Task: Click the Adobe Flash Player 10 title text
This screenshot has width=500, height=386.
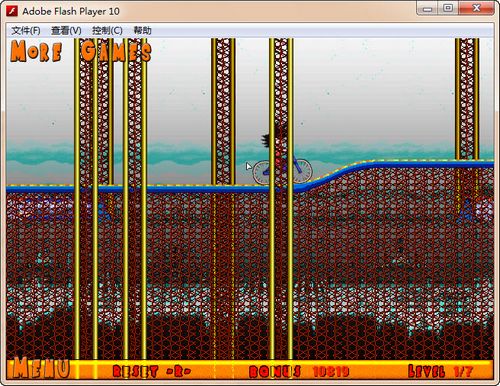Action: point(71,11)
